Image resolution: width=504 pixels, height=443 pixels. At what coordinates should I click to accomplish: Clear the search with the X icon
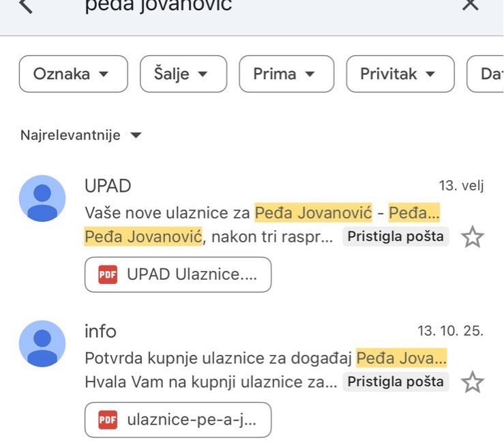(x=471, y=5)
